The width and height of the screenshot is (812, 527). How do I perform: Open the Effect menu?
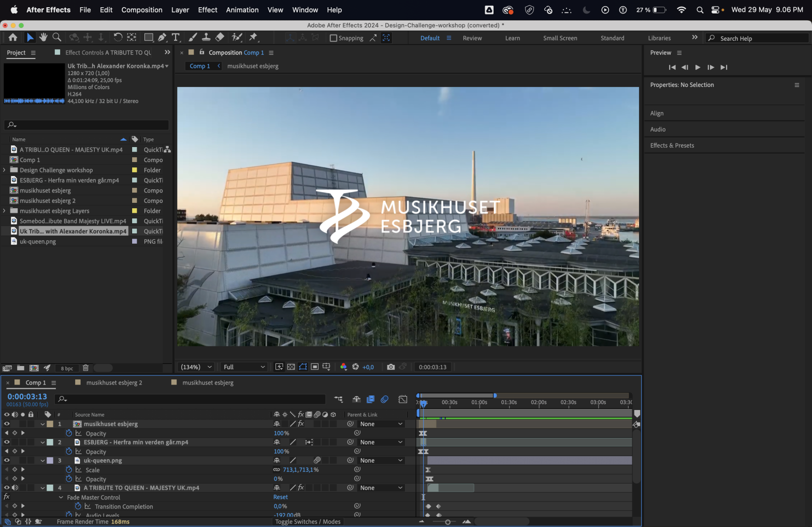pos(208,10)
